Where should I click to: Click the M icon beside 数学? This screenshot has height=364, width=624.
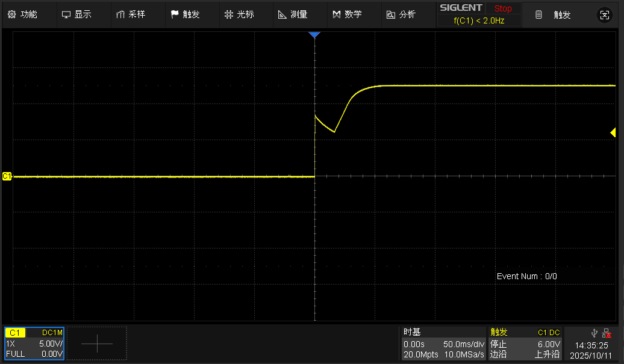337,14
